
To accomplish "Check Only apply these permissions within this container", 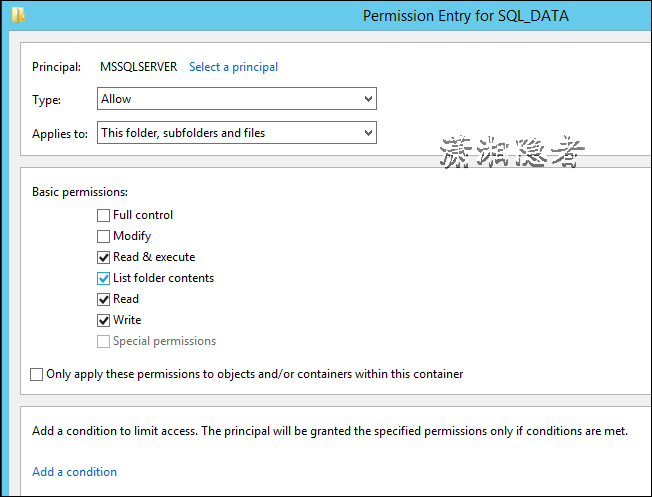I will [36, 374].
